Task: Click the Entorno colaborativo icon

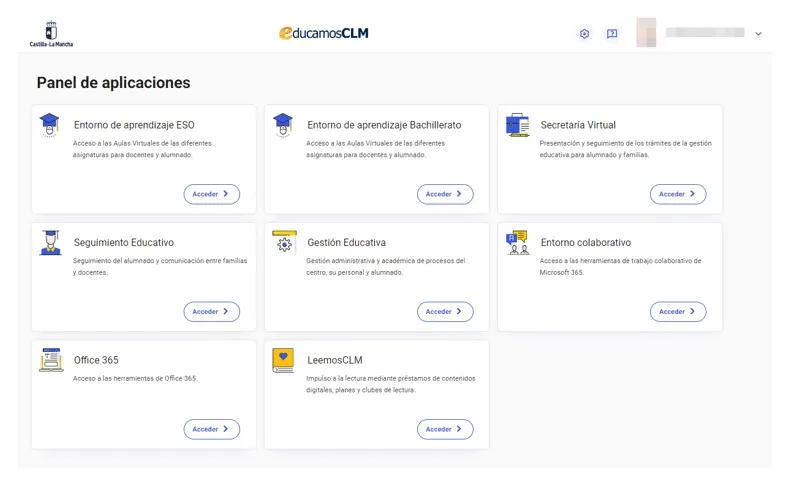Action: coord(518,242)
